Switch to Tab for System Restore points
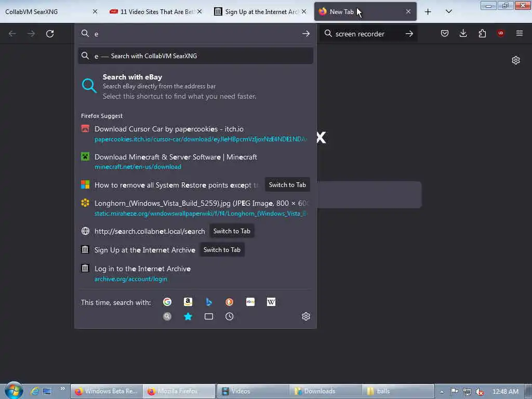Screen dimensions: 532x399 [287, 185]
